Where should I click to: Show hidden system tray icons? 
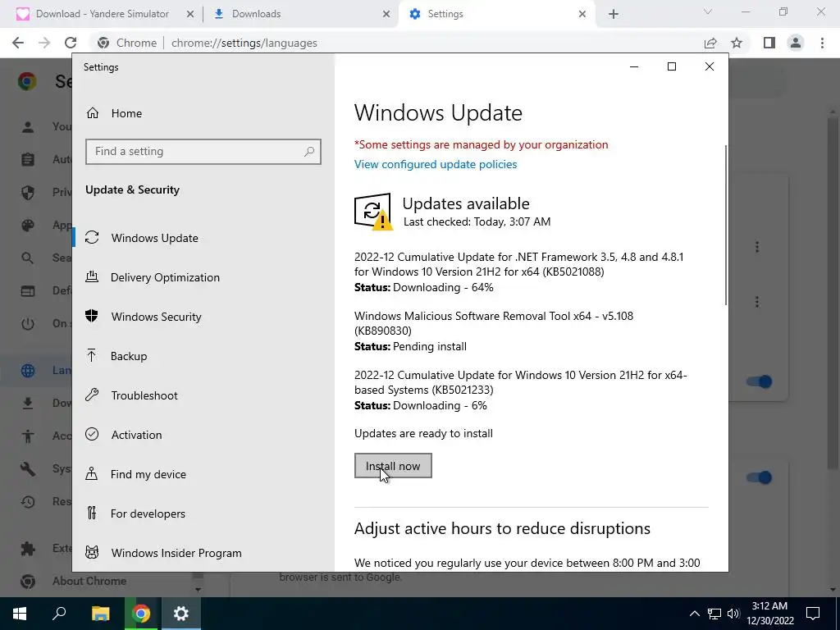click(x=694, y=614)
